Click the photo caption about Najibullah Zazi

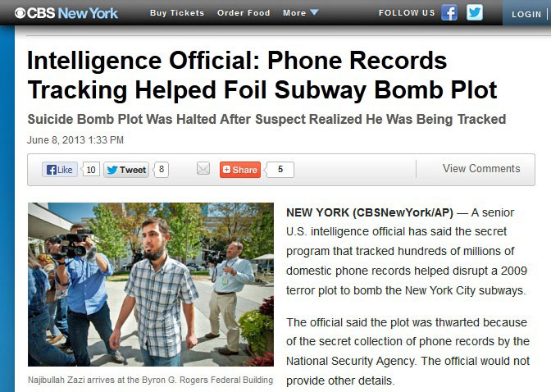pos(150,380)
